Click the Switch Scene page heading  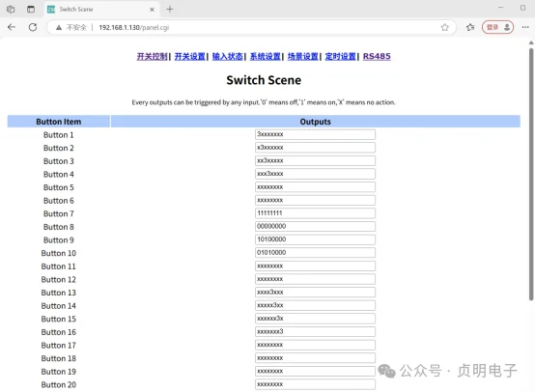click(264, 80)
